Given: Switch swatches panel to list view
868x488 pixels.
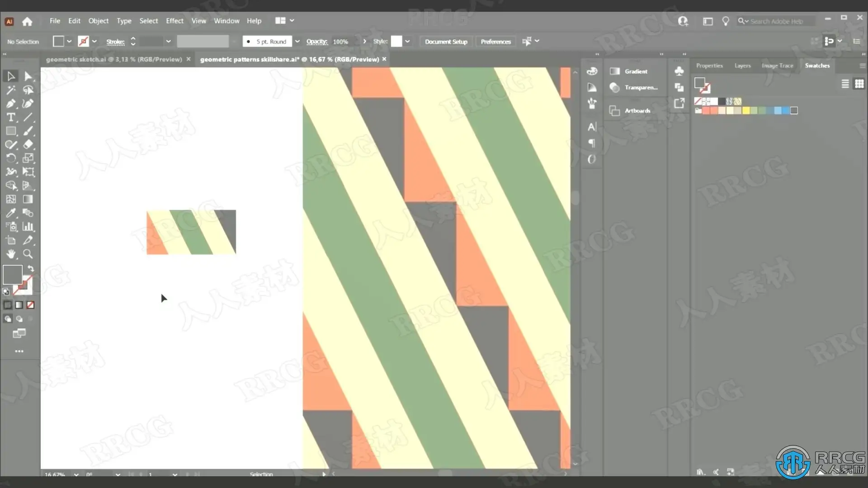Looking at the screenshot, I should [x=845, y=84].
